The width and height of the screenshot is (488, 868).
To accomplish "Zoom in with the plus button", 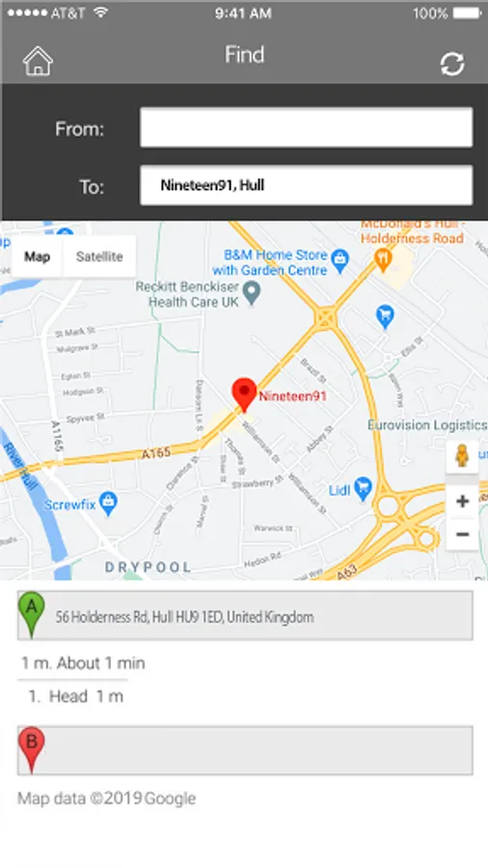I will (x=463, y=502).
